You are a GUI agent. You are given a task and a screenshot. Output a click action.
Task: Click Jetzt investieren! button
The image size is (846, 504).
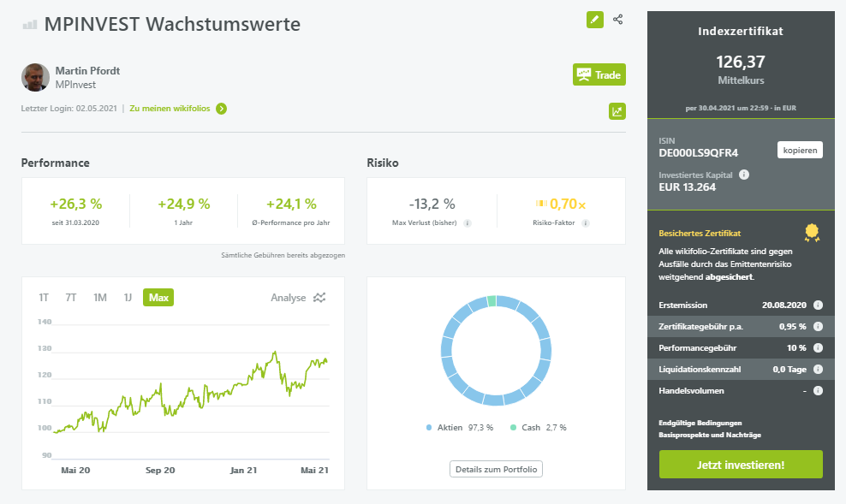click(741, 465)
